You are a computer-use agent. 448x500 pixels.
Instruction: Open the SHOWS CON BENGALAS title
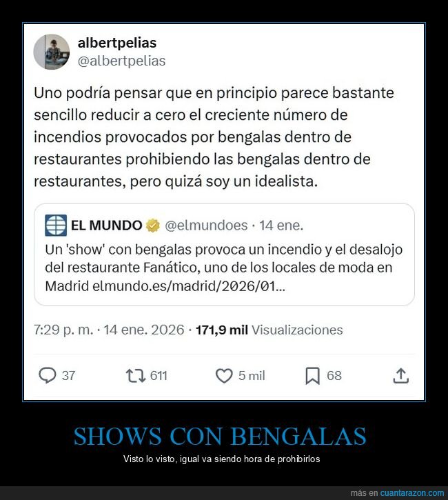tap(220, 437)
